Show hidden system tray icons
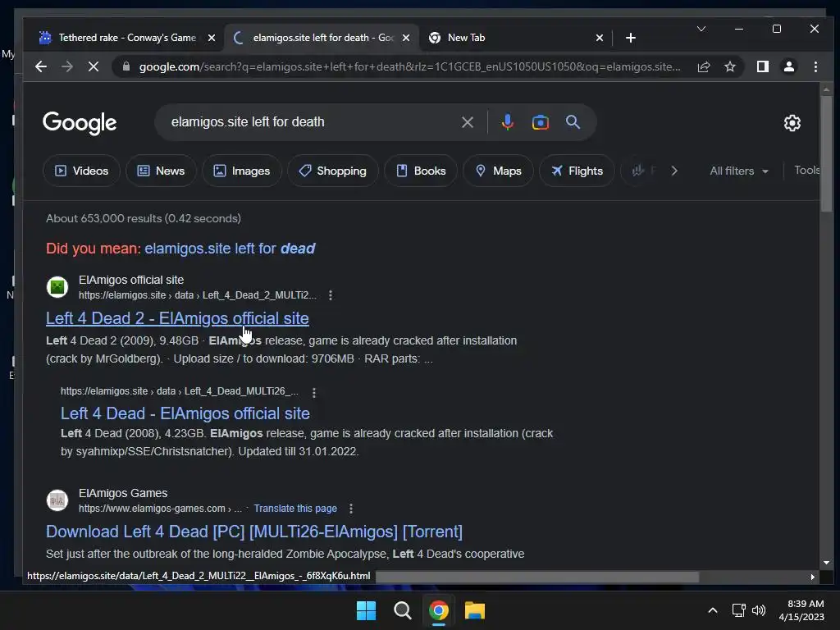840x630 pixels. pyautogui.click(x=713, y=610)
